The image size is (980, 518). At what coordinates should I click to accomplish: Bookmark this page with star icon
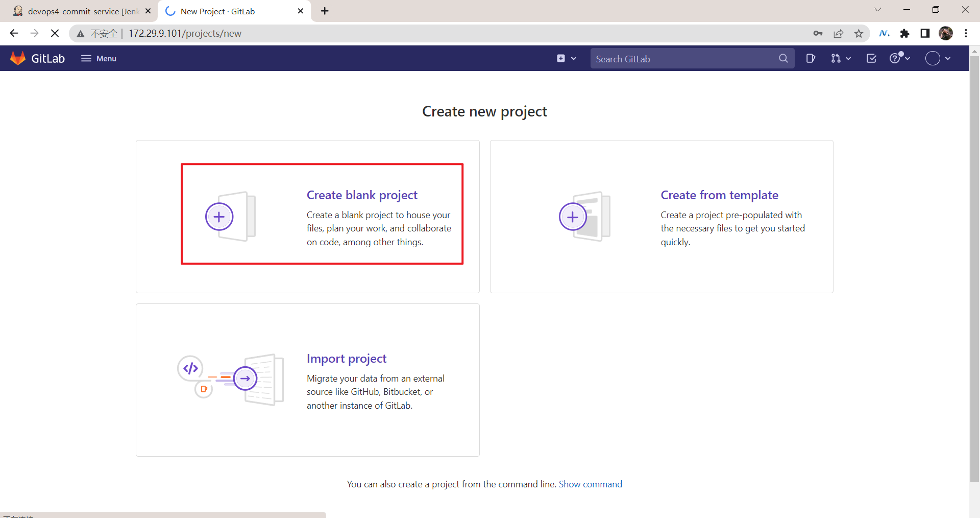coord(859,33)
